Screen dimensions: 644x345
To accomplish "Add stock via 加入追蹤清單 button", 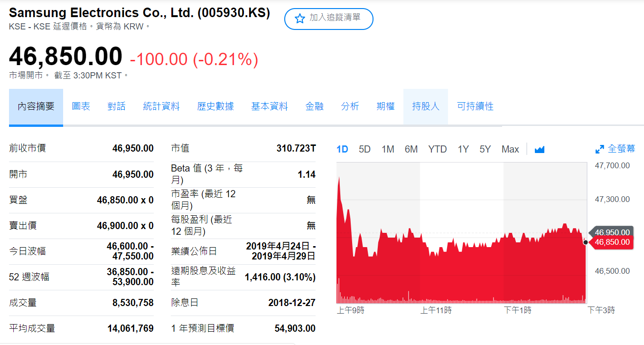I will (329, 19).
